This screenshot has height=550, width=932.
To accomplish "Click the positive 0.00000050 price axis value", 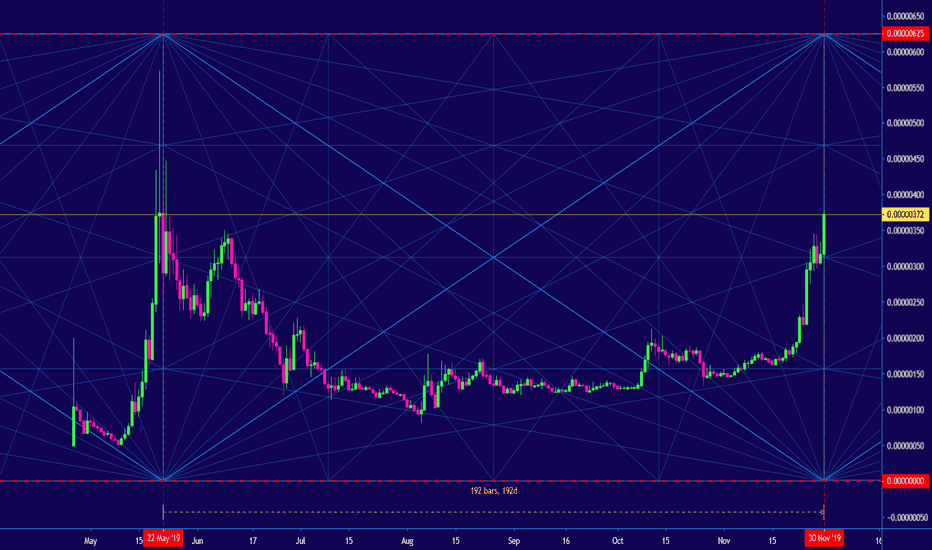I will pos(906,446).
